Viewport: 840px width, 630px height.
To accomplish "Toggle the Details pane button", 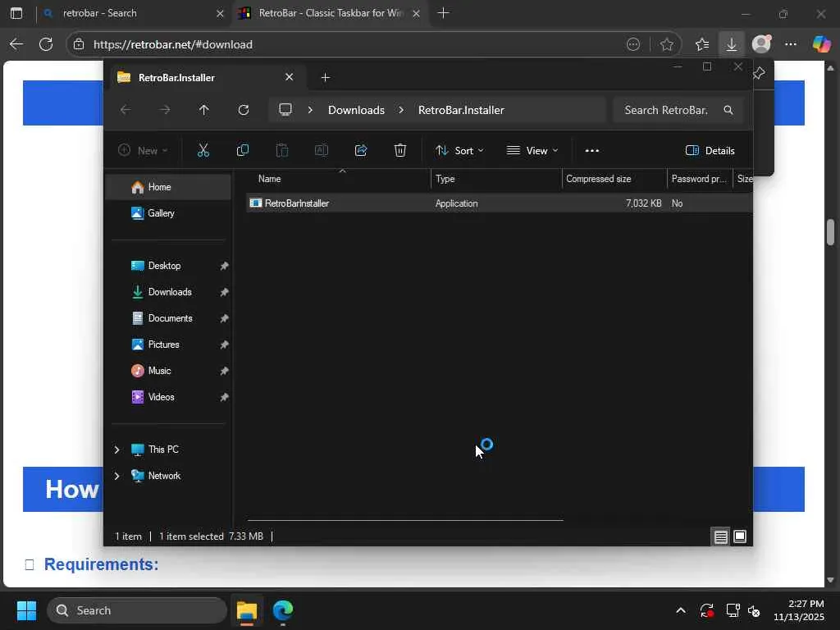I will pos(710,151).
